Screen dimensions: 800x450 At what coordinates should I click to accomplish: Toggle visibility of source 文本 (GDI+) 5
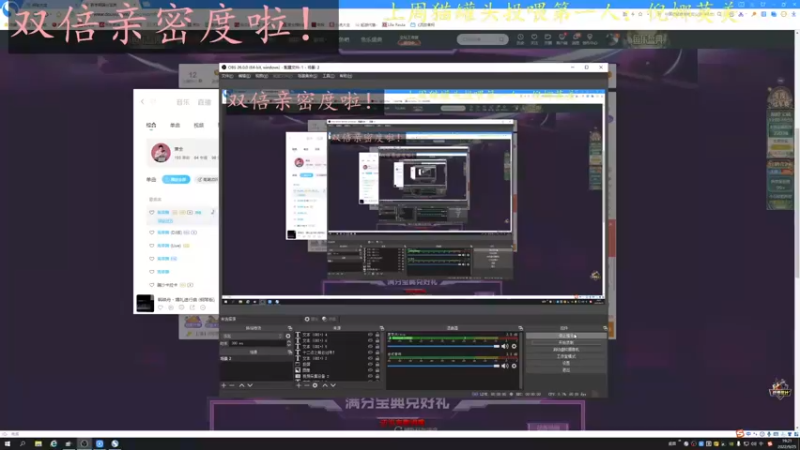tap(370, 347)
